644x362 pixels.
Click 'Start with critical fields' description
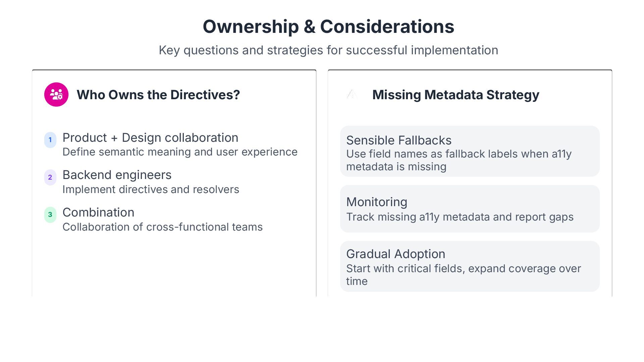pyautogui.click(x=464, y=275)
